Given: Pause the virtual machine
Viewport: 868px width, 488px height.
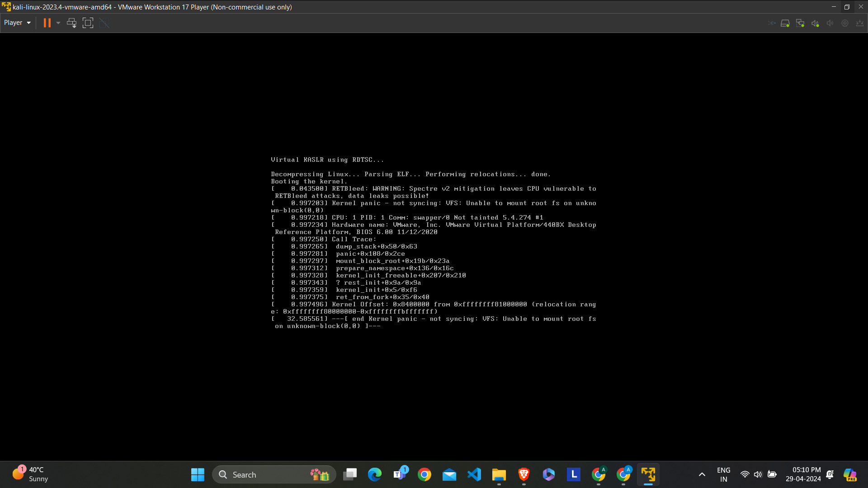Looking at the screenshot, I should (47, 23).
